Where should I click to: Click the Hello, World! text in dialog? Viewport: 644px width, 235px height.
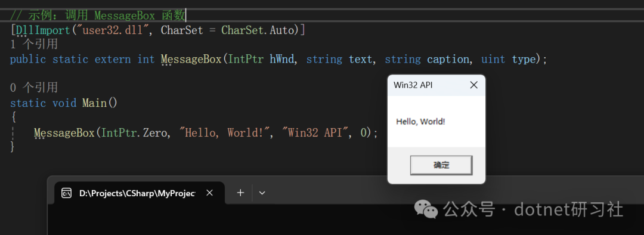[x=420, y=122]
